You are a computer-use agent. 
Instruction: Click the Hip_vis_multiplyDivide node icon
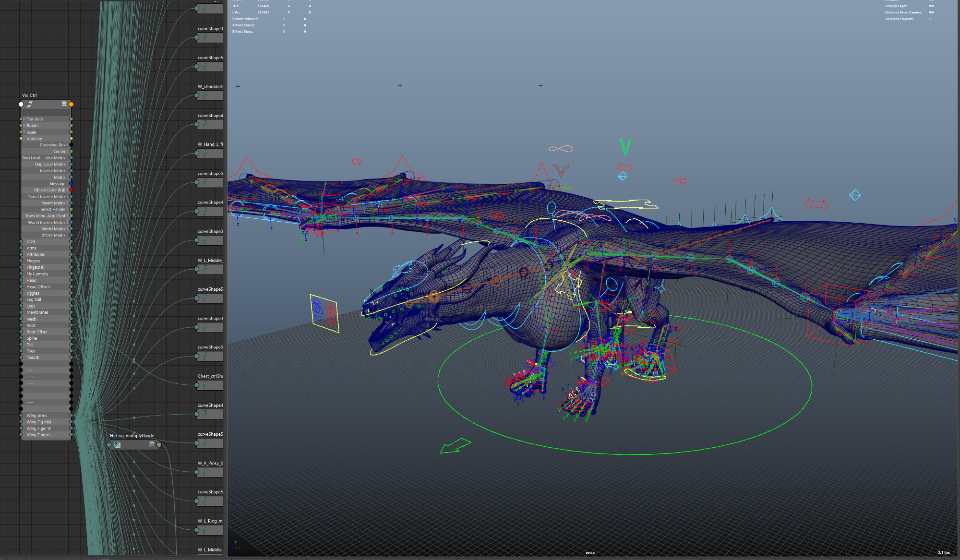[117, 445]
